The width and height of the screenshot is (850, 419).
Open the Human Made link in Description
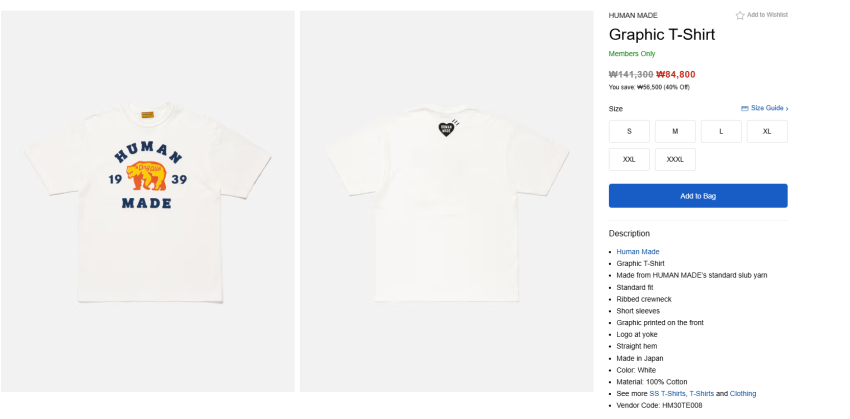[x=638, y=251]
